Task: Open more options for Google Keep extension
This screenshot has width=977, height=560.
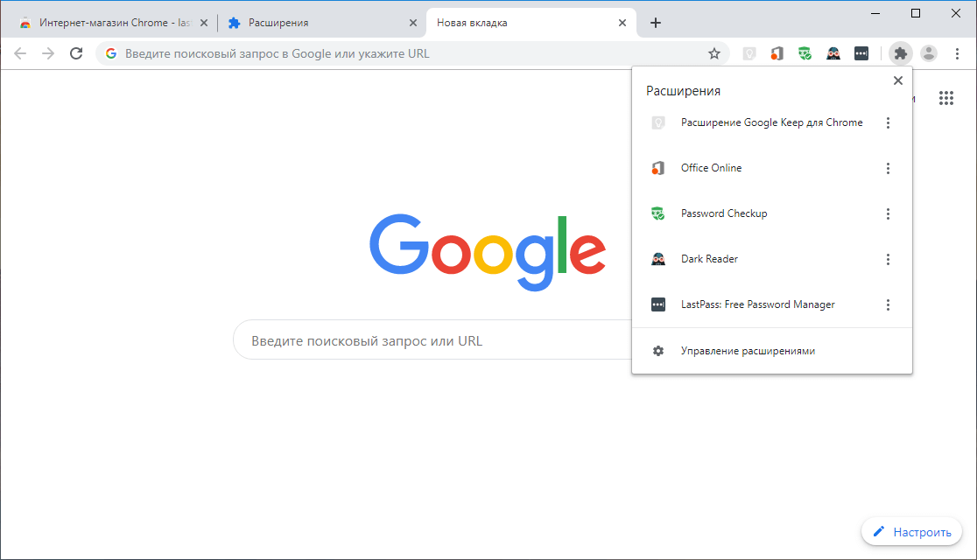Action: click(x=888, y=122)
